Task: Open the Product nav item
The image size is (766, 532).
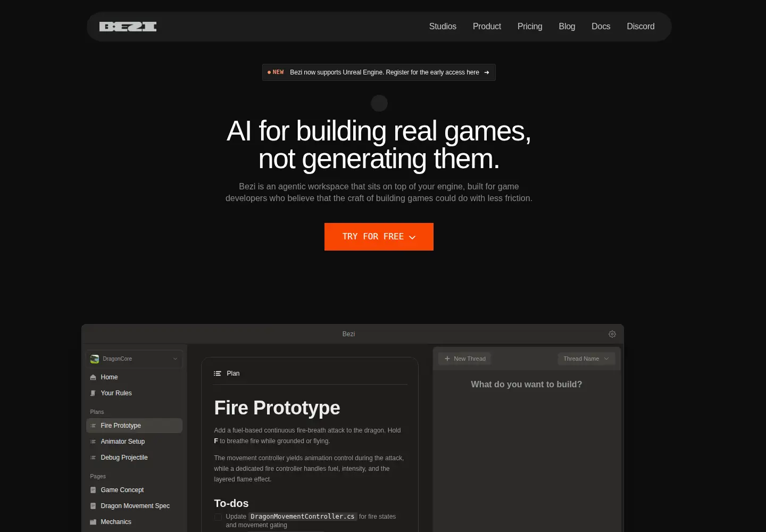Action: [487, 27]
